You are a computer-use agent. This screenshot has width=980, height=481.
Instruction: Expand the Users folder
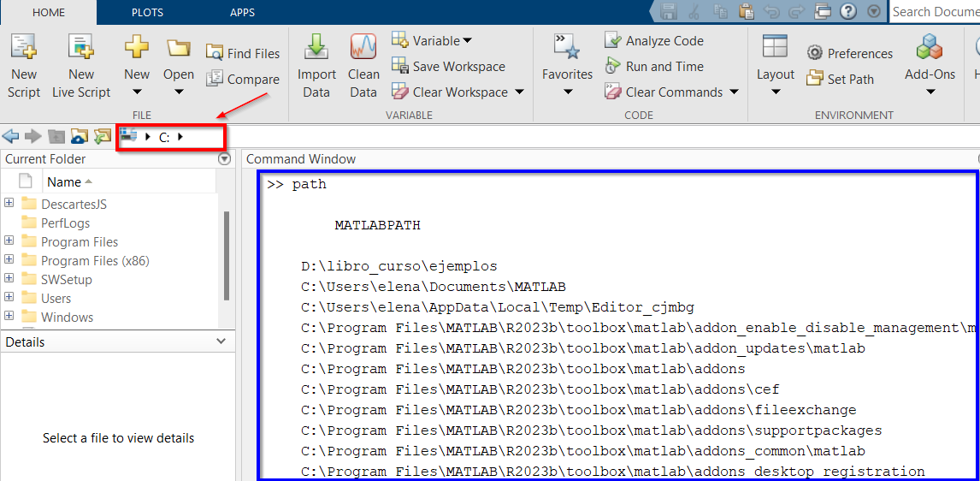click(9, 296)
